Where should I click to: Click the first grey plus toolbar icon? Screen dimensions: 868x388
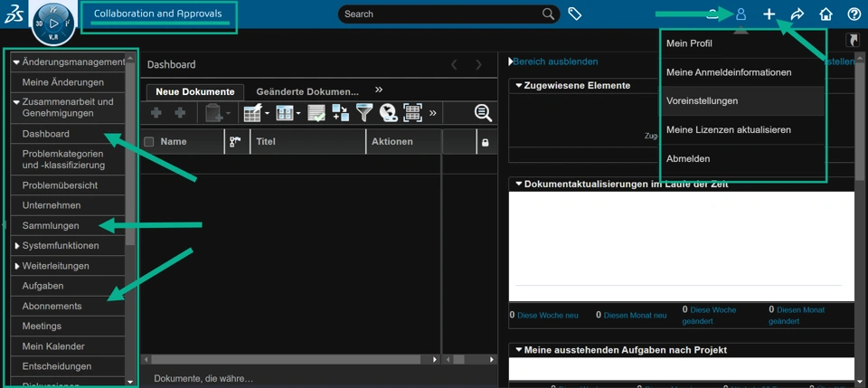pos(156,113)
